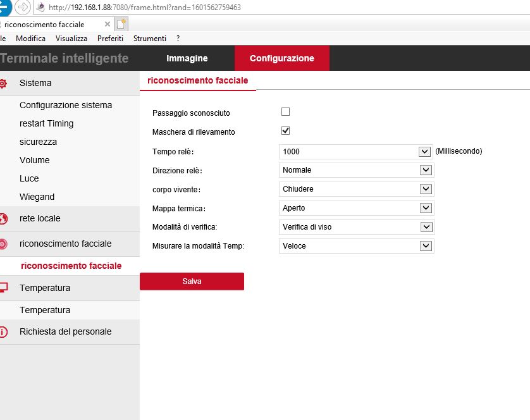Click the browser forward arrow button

pyautogui.click(x=23, y=7)
